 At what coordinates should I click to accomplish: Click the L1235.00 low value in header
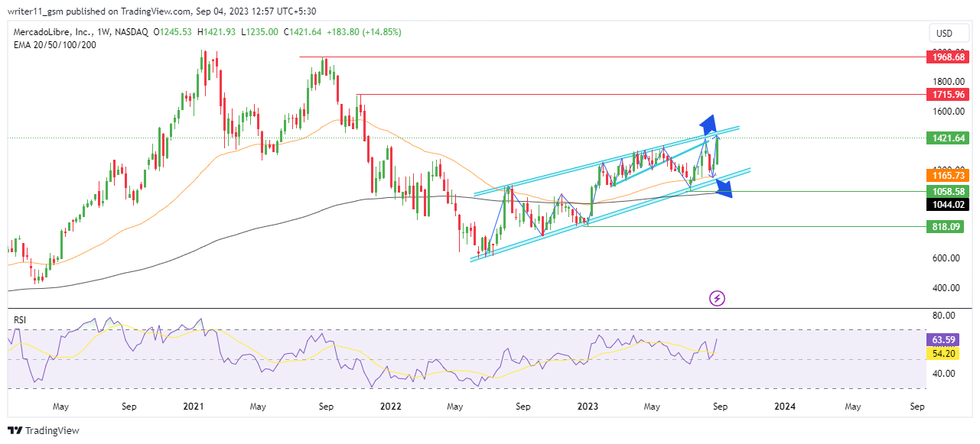tap(260, 32)
